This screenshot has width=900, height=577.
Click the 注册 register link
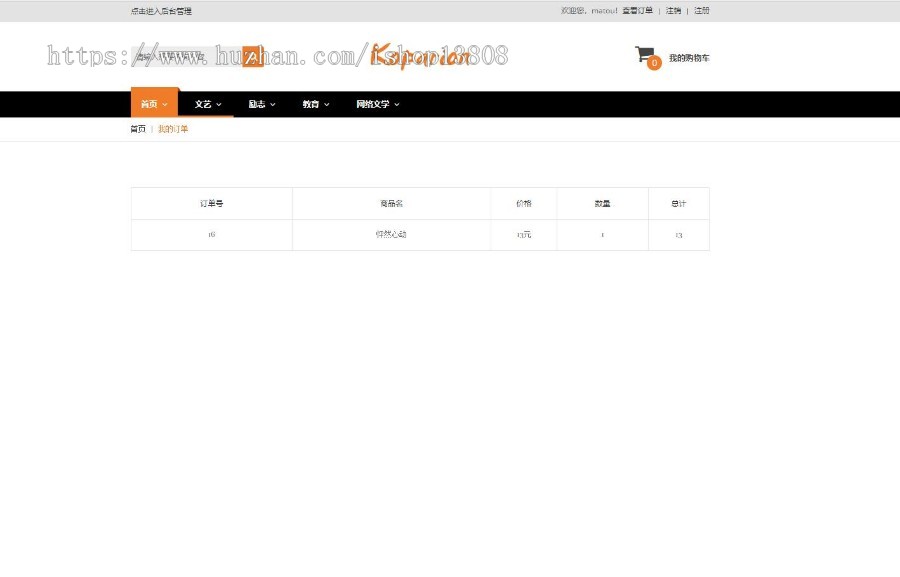(701, 11)
